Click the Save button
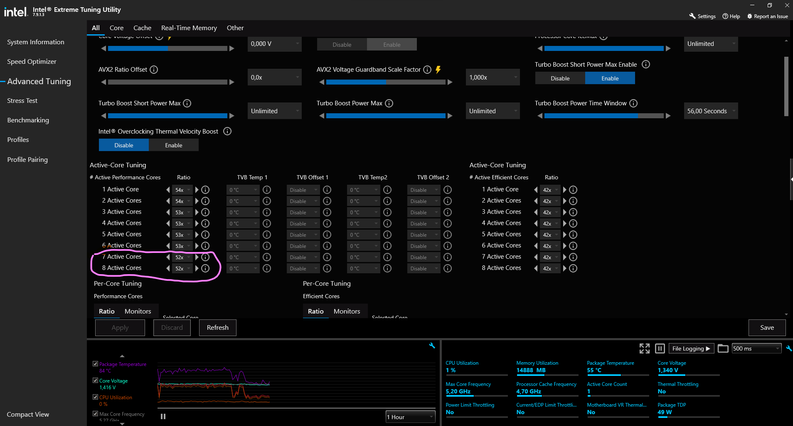Viewport: 793px width, 426px height. (x=767, y=327)
